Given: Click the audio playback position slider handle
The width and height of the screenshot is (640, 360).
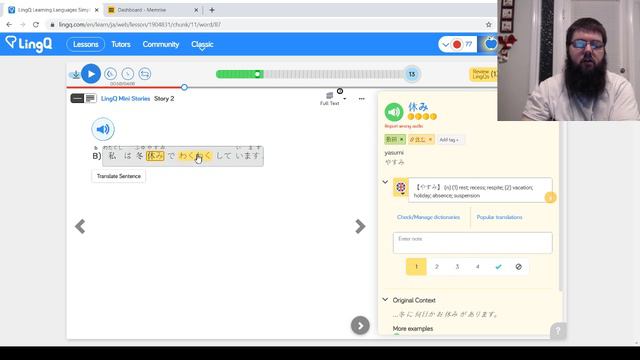Looking at the screenshot, I should pos(184,87).
